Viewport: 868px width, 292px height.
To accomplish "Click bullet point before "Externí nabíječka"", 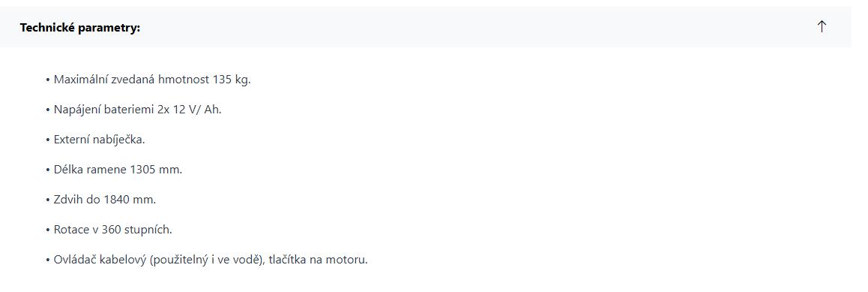I will (48, 140).
